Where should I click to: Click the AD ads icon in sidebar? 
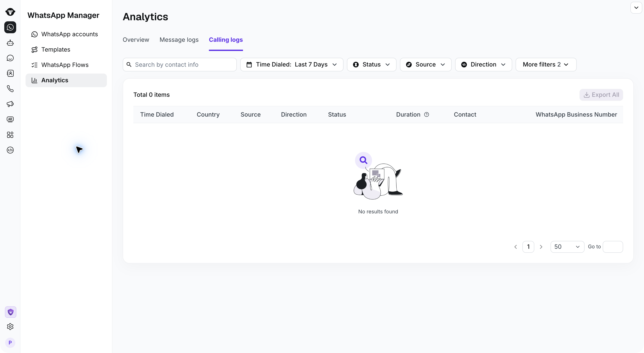point(10,119)
